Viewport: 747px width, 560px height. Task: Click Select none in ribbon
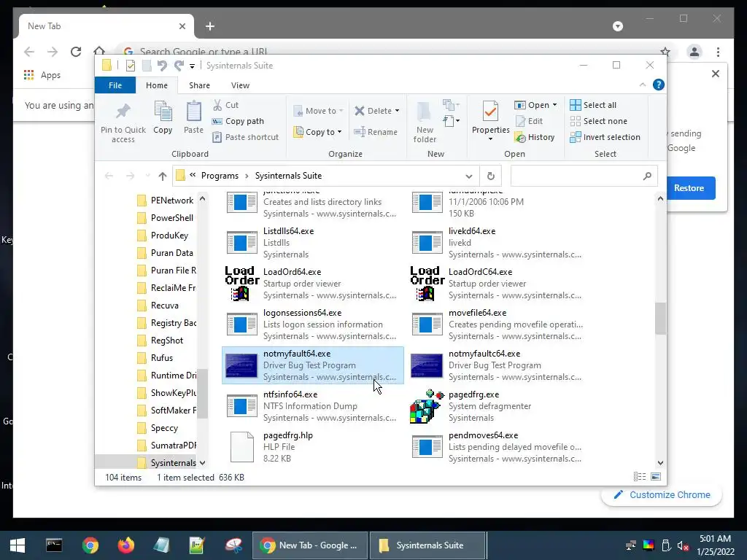point(599,121)
